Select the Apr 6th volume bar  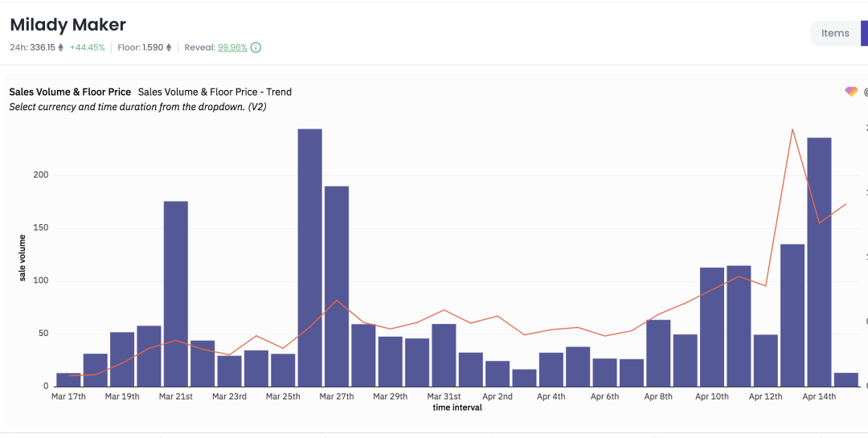click(604, 373)
